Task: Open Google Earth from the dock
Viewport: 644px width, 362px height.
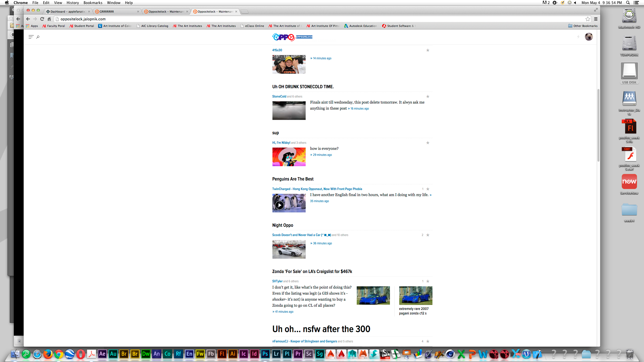Action: pyautogui.click(x=70, y=354)
